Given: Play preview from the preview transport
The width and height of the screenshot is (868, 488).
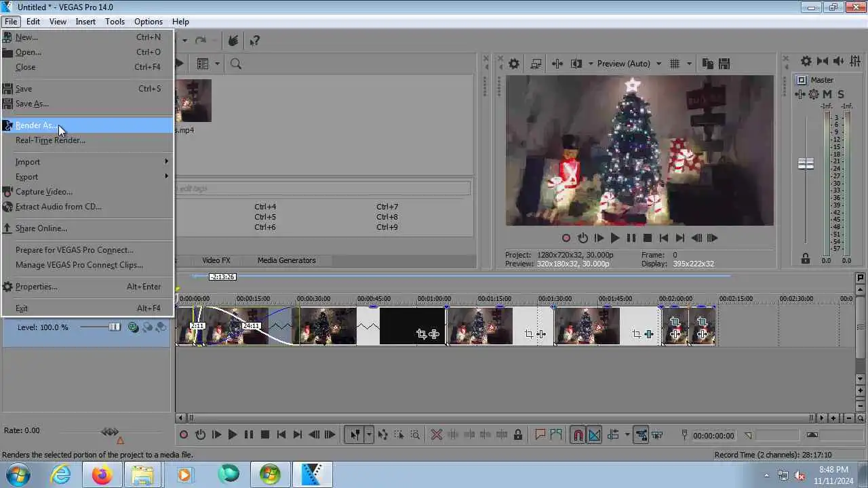Looking at the screenshot, I should (615, 238).
